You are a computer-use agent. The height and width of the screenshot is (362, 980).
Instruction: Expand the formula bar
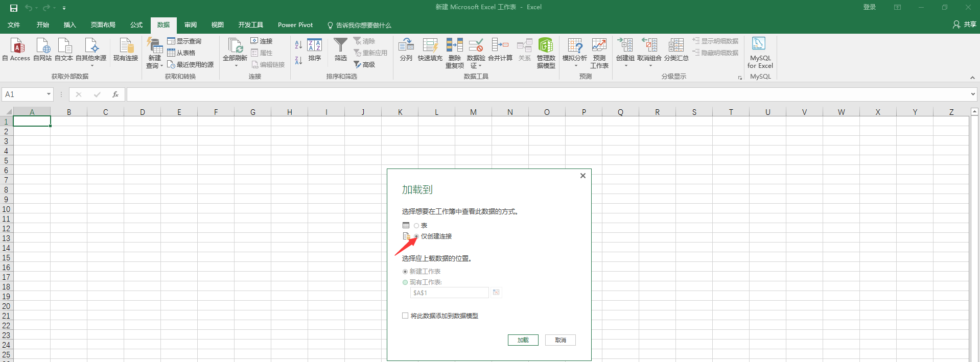(972, 94)
